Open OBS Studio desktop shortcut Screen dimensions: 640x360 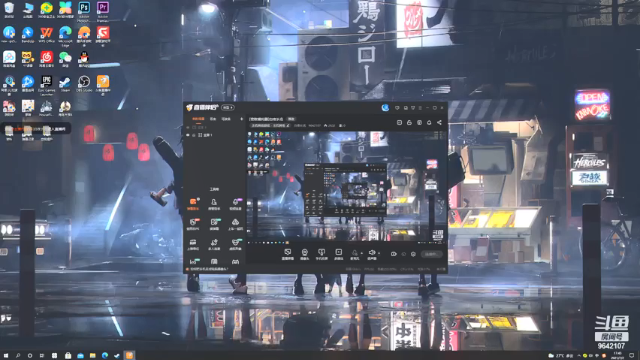coord(84,84)
